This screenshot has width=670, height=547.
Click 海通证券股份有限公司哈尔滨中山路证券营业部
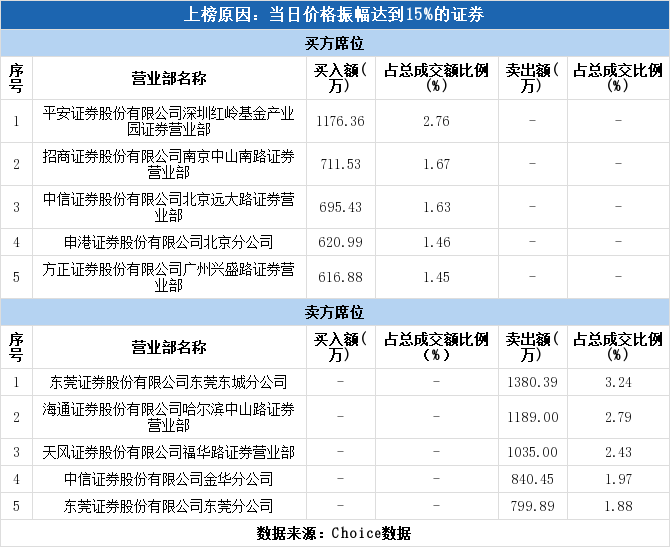(x=168, y=417)
